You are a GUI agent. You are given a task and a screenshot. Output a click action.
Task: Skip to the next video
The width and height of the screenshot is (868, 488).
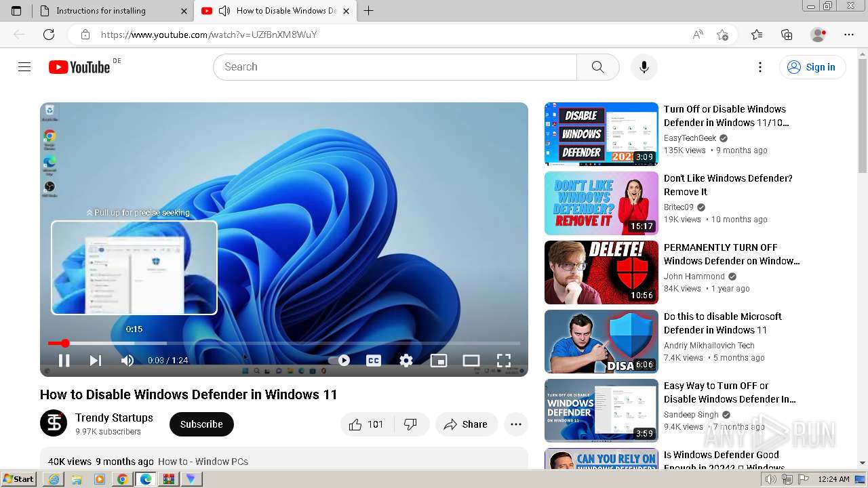(96, 361)
